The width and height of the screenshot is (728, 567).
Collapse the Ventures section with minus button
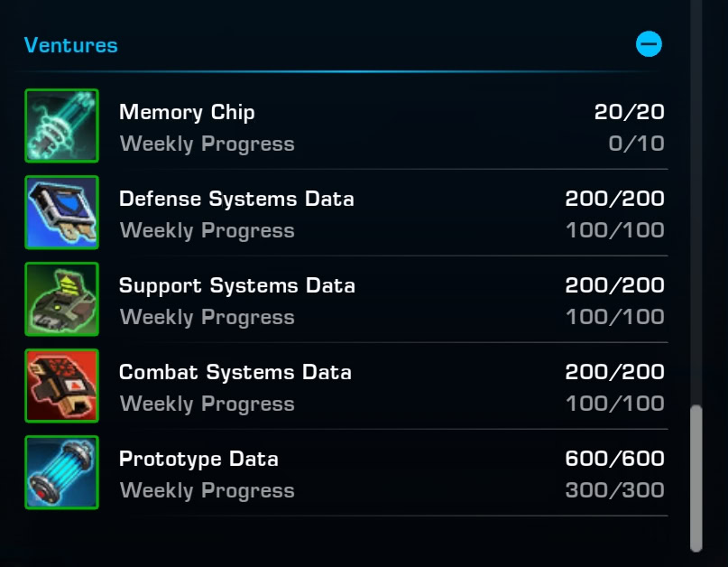649,44
